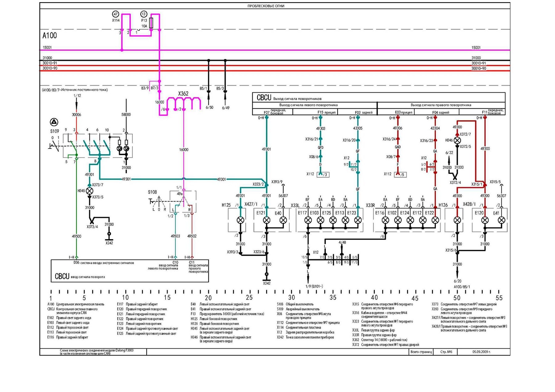This screenshot has width=555, height=392.
Task: Click the circled 13 marker above F13
Action: pyautogui.click(x=144, y=14)
